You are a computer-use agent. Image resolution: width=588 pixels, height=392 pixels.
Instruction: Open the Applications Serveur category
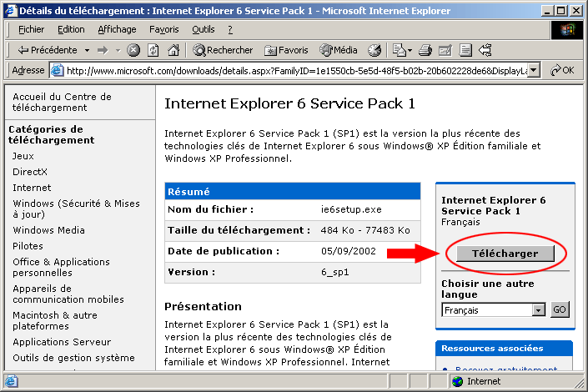coord(62,342)
